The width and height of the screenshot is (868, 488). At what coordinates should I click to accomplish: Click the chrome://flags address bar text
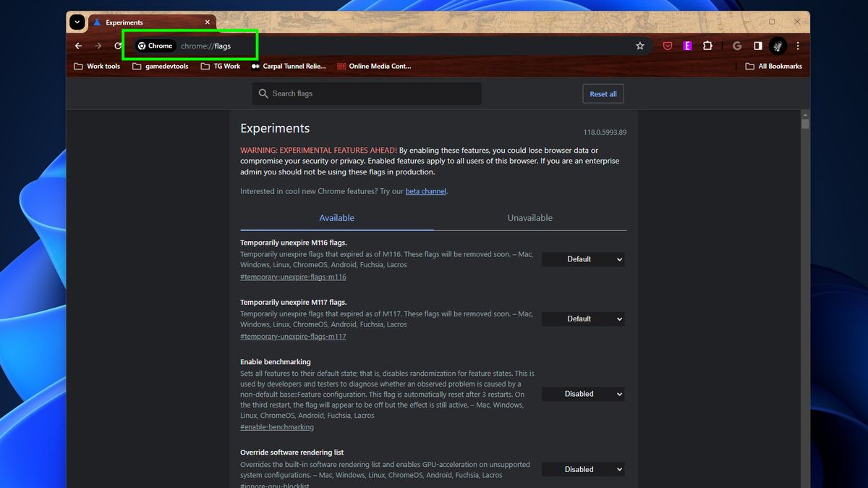pos(206,46)
